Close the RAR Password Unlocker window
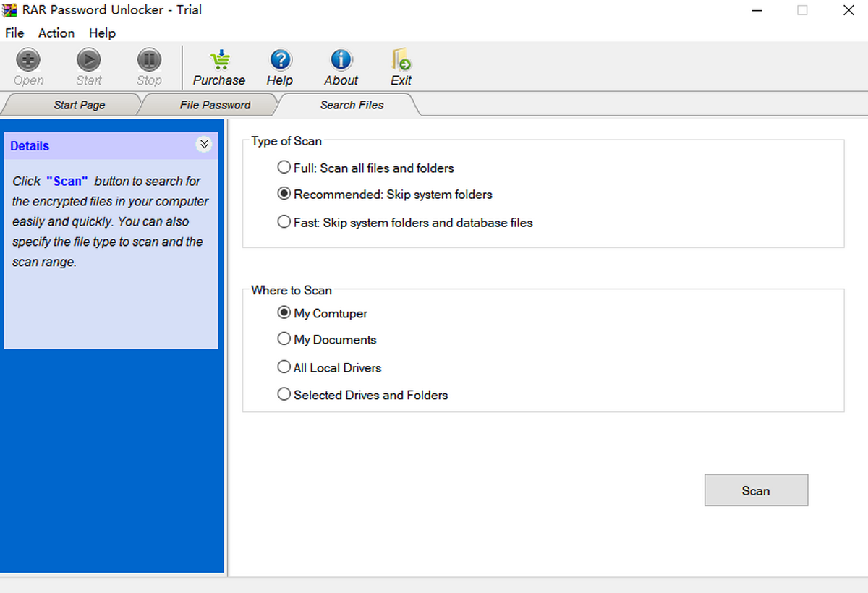This screenshot has width=868, height=593. (x=848, y=11)
